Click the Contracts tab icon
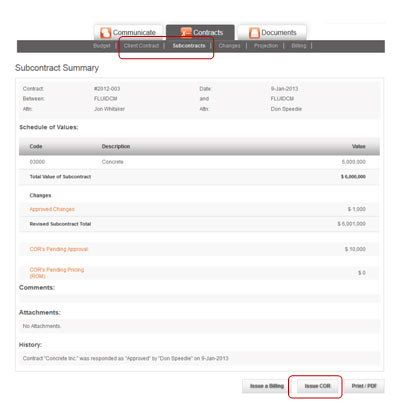The image size is (406, 414). pos(186,33)
